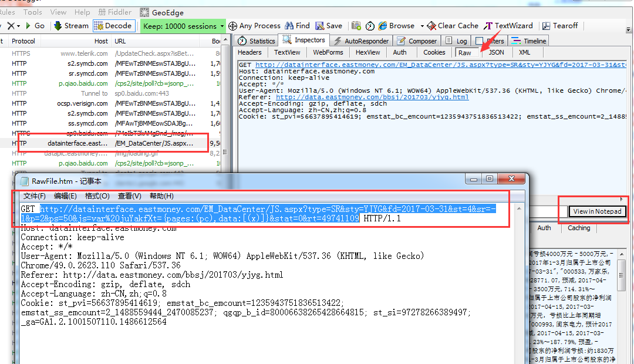Click the Tearoff button
This screenshot has width=634, height=364.
click(x=560, y=26)
